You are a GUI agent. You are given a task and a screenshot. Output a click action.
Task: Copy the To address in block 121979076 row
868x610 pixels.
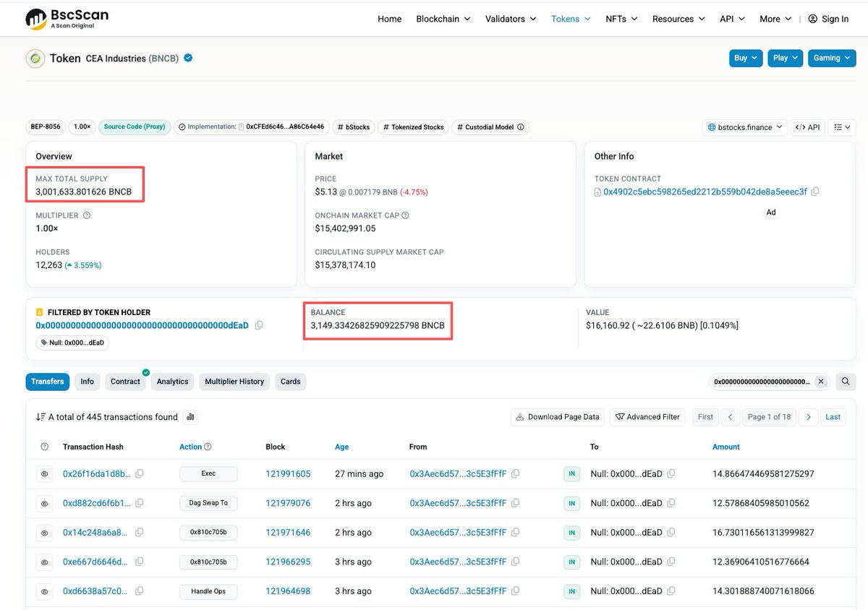(x=671, y=503)
